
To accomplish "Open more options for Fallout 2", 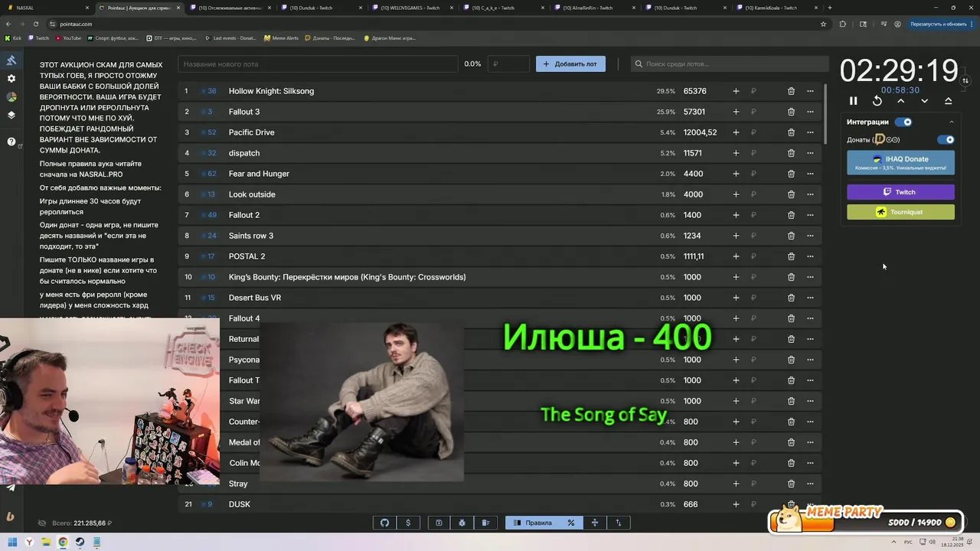I will coord(810,215).
